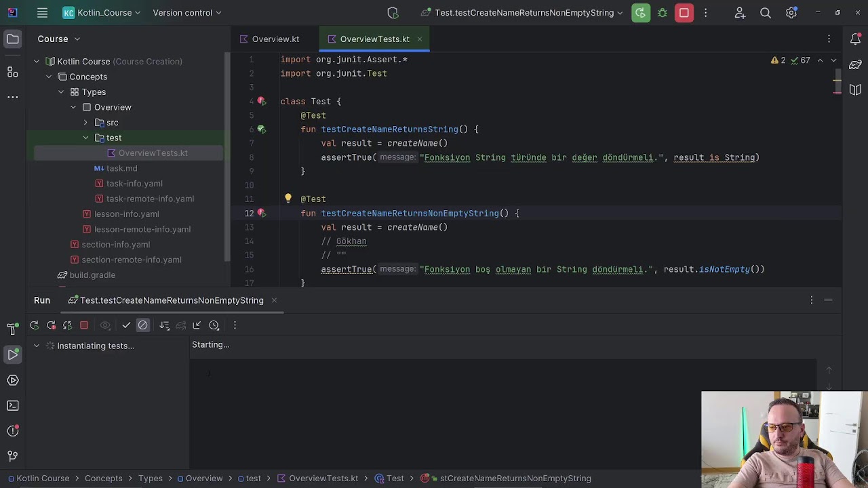
Task: Show more tool windows ellipsis in left stripe
Action: [x=13, y=97]
